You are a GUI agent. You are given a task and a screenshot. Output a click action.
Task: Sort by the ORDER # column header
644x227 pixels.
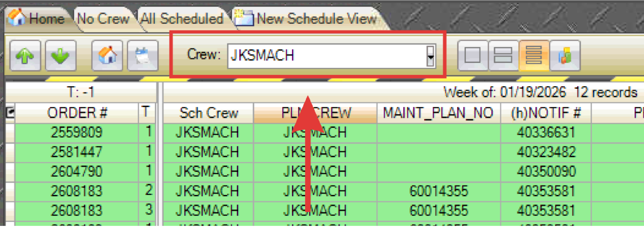pos(77,113)
